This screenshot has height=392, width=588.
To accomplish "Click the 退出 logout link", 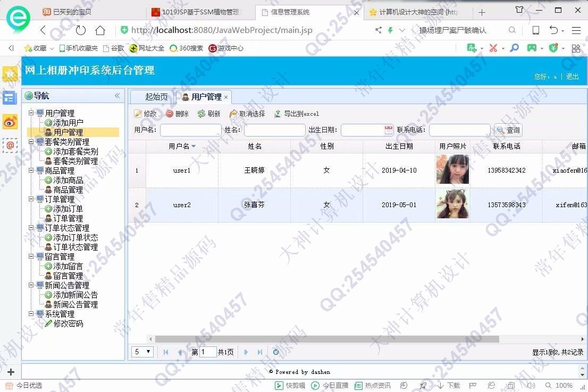I will pos(572,76).
